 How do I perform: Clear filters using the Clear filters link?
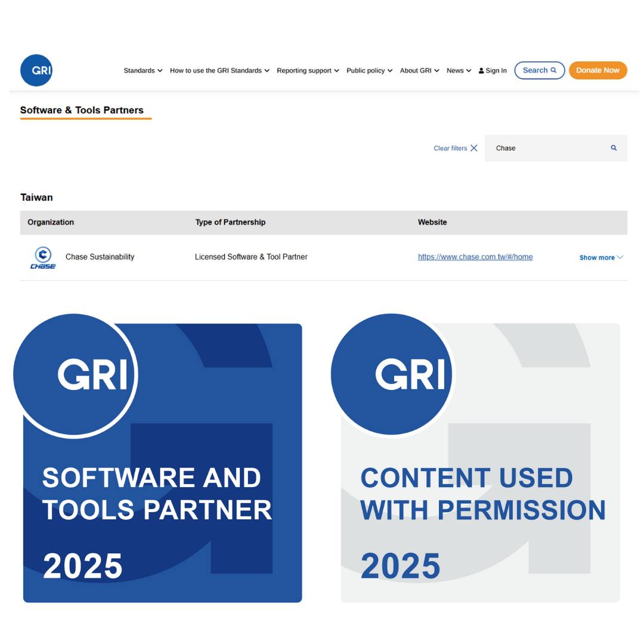click(456, 148)
